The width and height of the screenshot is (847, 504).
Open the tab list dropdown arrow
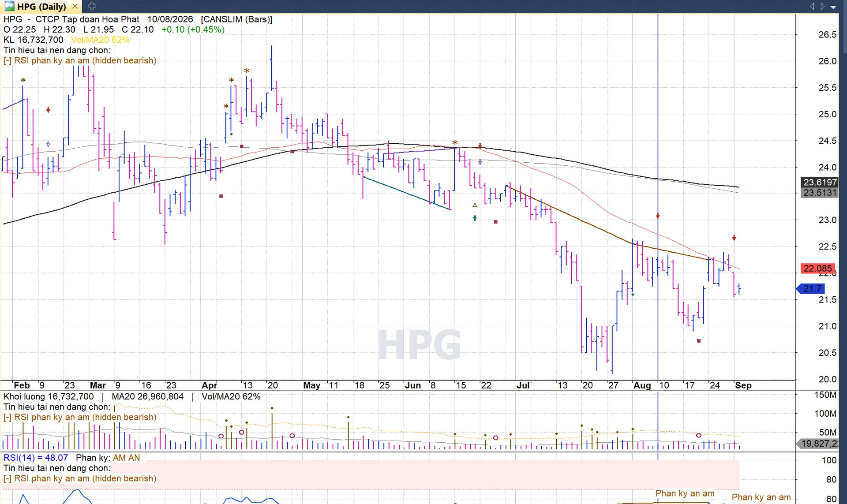[x=833, y=7]
